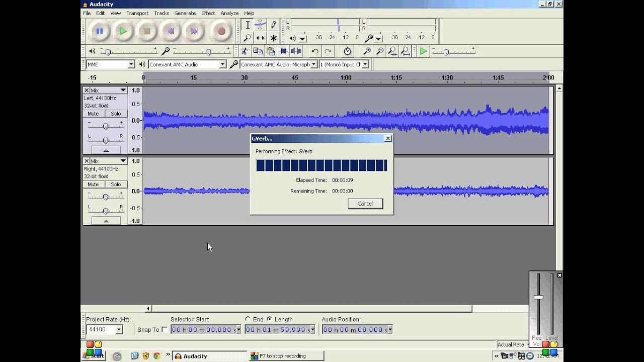Open the MME audio host dropdown
This screenshot has height=362, width=644.
click(x=131, y=64)
